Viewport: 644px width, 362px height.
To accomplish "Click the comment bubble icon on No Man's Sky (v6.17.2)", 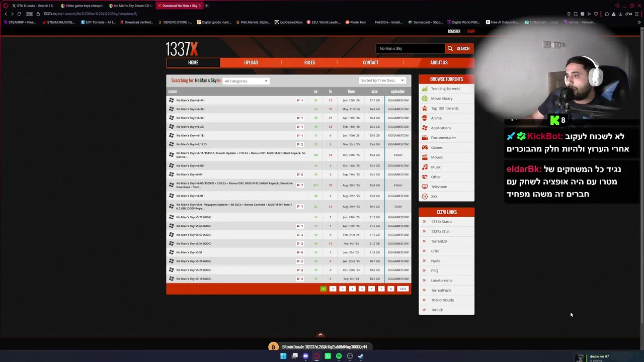I will [x=298, y=144].
